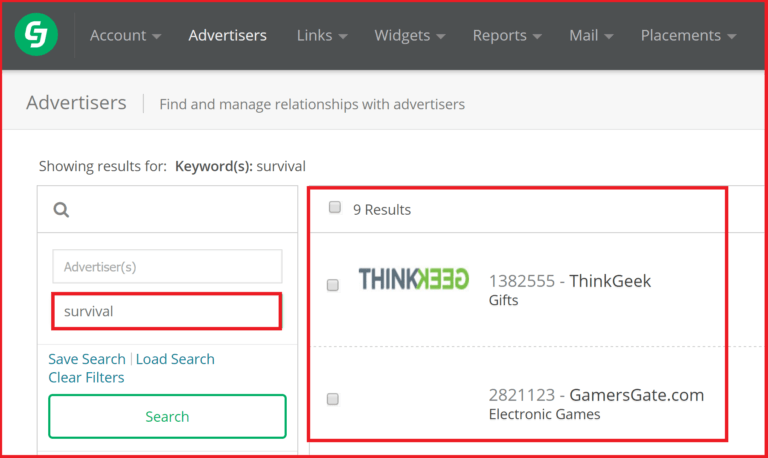
Task: Select the Keyword(s): survival filter text
Action: [x=240, y=167]
